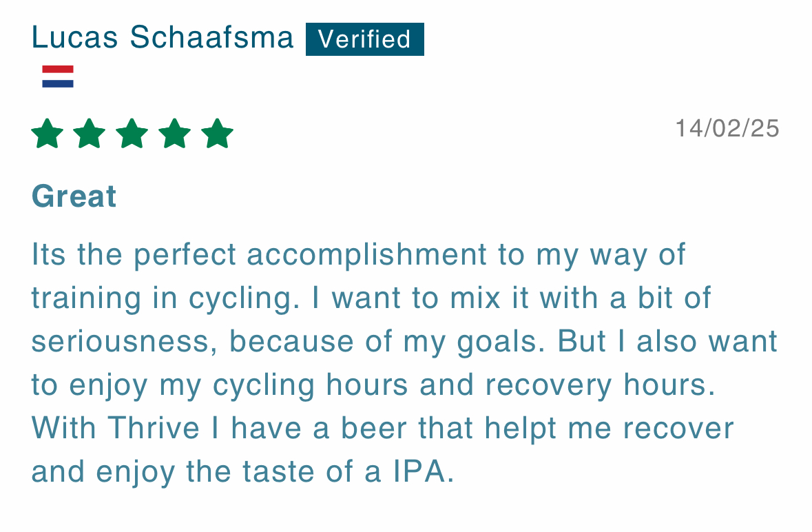
Task: Click the word taste in last line
Action: [279, 472]
